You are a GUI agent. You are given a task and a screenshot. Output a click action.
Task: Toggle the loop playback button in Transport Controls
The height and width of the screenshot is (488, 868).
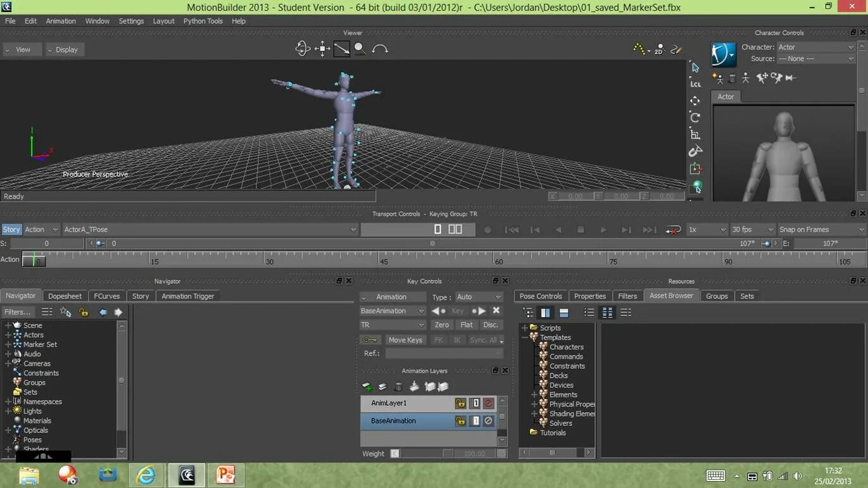673,230
